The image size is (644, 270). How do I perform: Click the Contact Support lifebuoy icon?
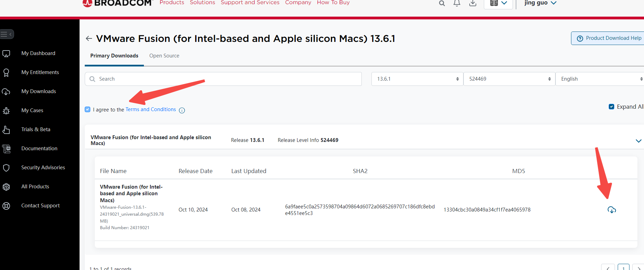[6, 206]
